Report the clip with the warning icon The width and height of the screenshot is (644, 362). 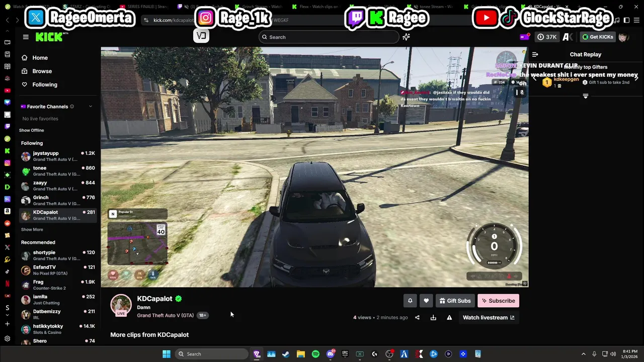449,317
